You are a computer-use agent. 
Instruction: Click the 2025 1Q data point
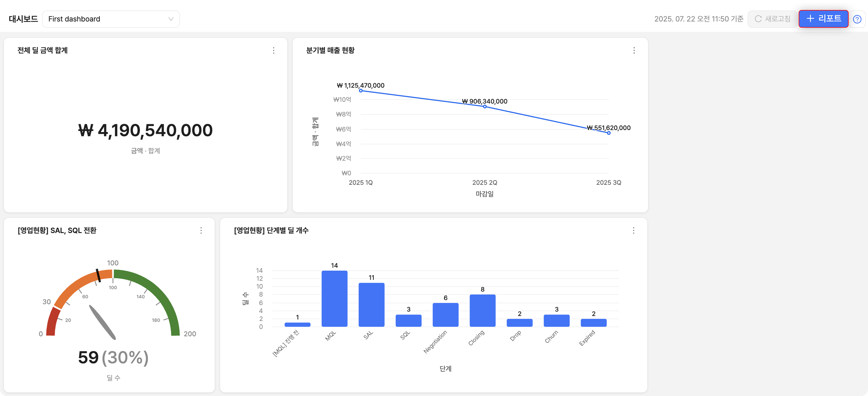click(x=361, y=91)
